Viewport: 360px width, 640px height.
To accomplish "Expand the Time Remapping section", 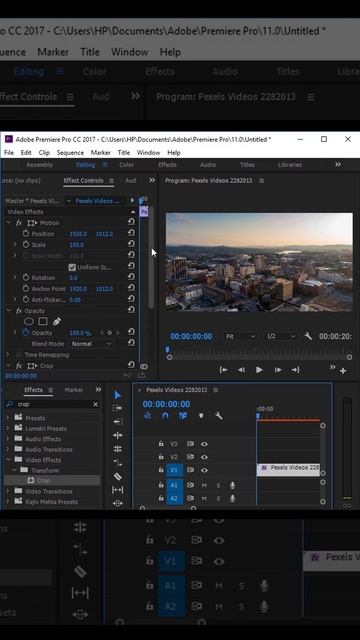I will click(x=8, y=355).
